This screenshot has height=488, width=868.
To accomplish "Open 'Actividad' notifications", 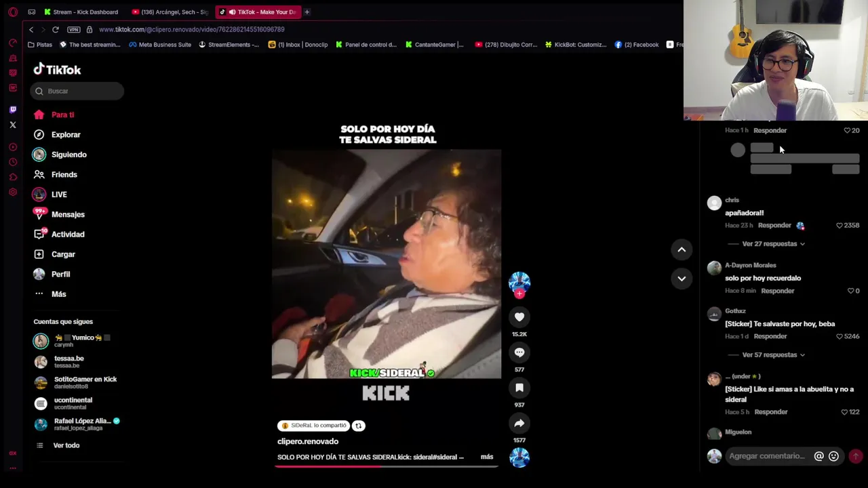I will coord(68,235).
